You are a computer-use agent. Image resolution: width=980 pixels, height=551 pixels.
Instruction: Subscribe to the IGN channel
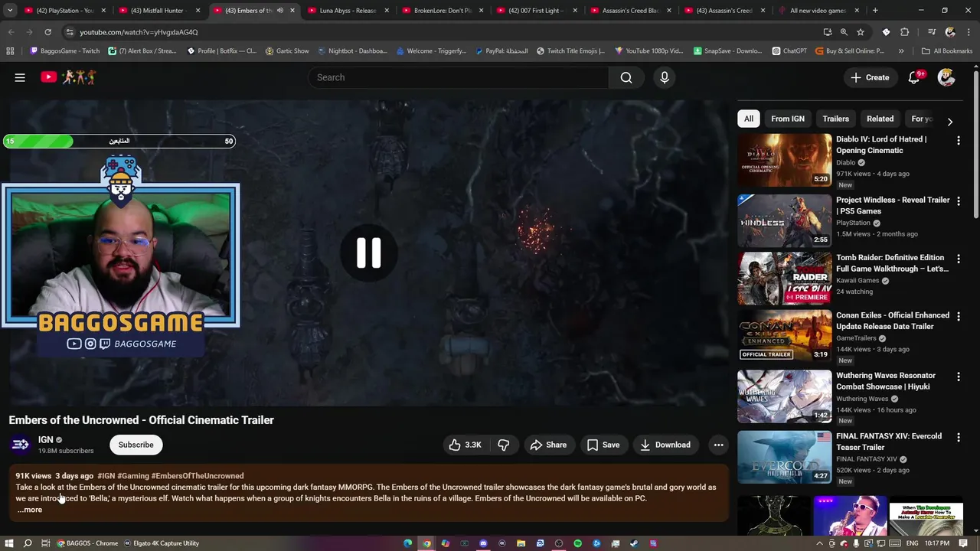pos(136,445)
